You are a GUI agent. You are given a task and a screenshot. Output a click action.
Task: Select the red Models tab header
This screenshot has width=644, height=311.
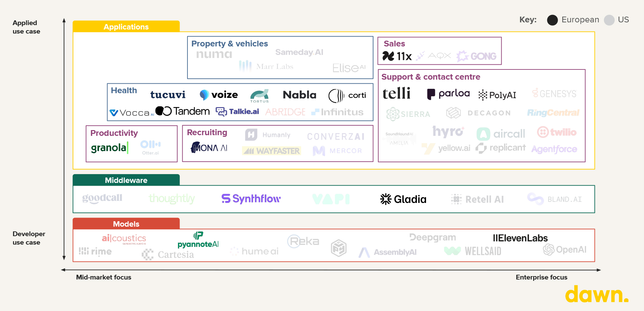[126, 224]
